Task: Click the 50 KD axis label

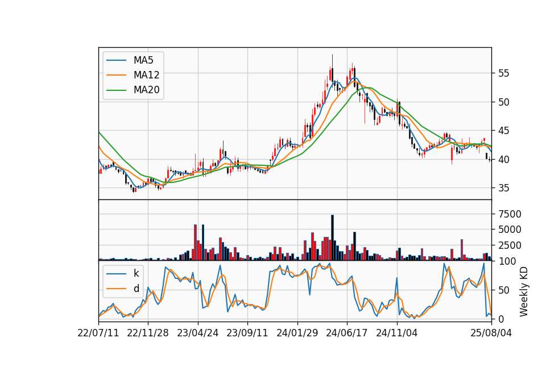Action: click(x=504, y=290)
